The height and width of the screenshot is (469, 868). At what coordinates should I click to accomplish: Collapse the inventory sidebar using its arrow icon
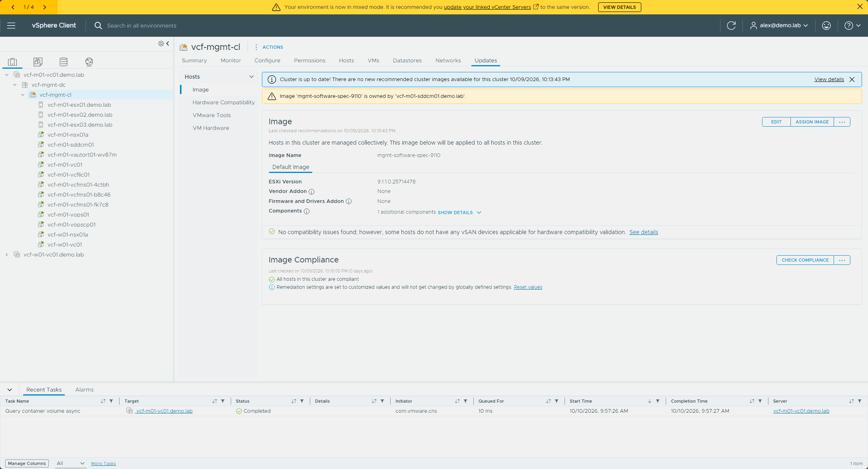click(168, 44)
